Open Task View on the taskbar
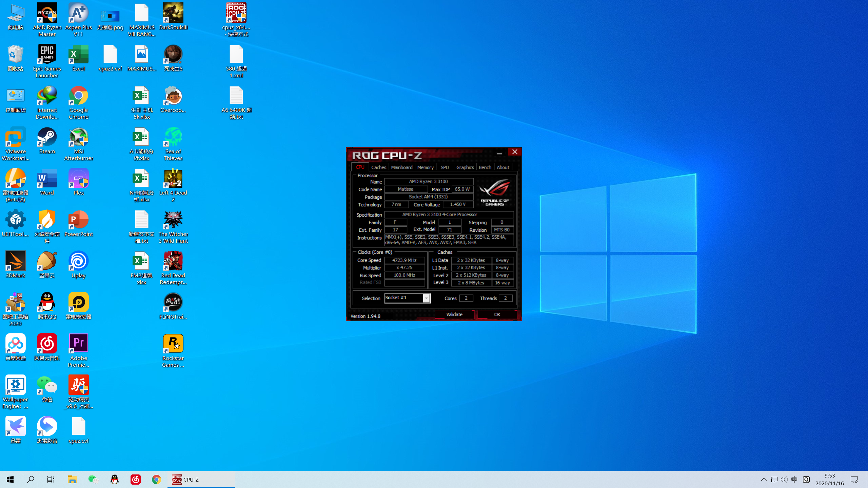 click(51, 480)
